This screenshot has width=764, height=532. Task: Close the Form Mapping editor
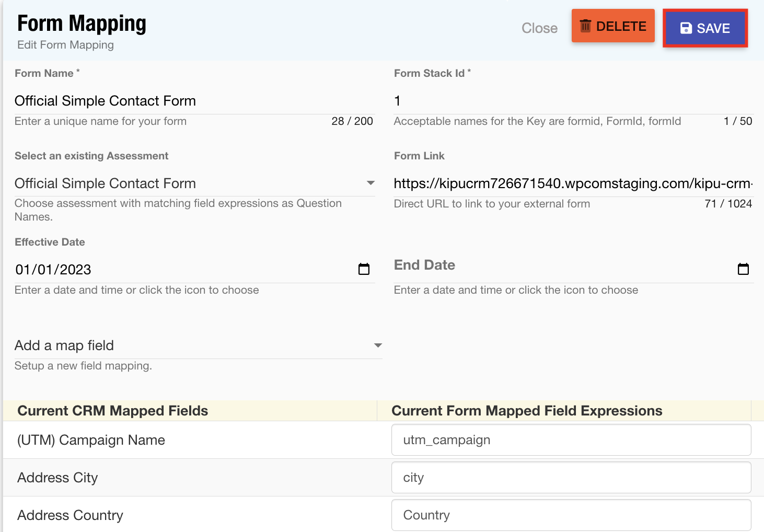point(539,28)
